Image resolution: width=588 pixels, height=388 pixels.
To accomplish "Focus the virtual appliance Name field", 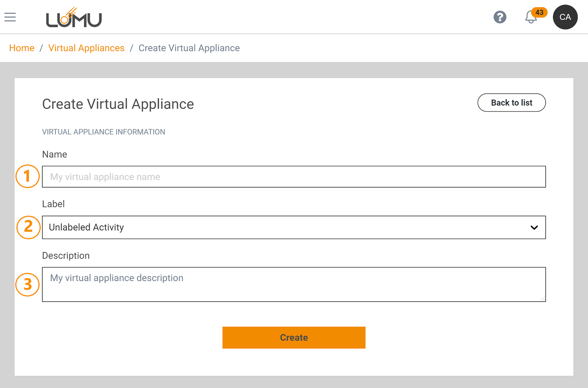I will (294, 177).
